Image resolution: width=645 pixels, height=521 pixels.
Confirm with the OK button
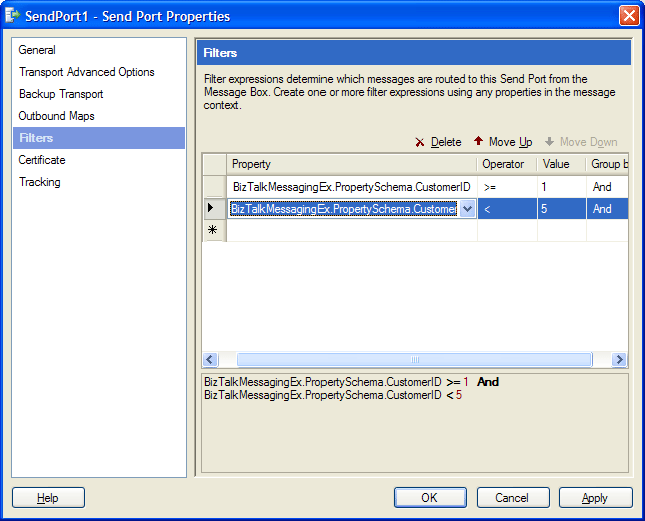point(430,498)
